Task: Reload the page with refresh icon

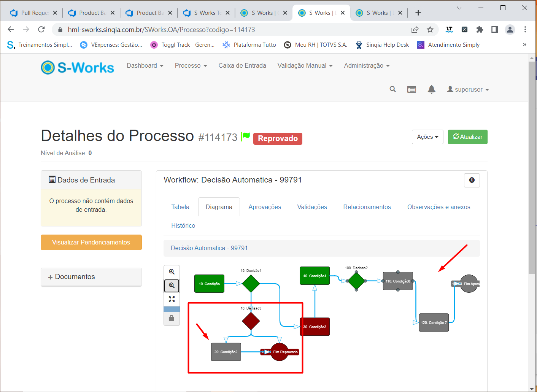Action: click(41, 30)
